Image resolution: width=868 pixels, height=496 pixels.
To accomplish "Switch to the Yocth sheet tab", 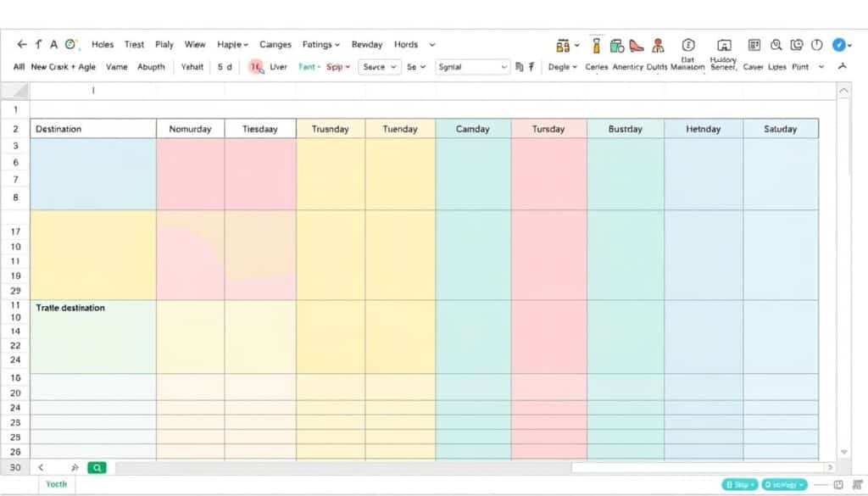I will click(57, 484).
